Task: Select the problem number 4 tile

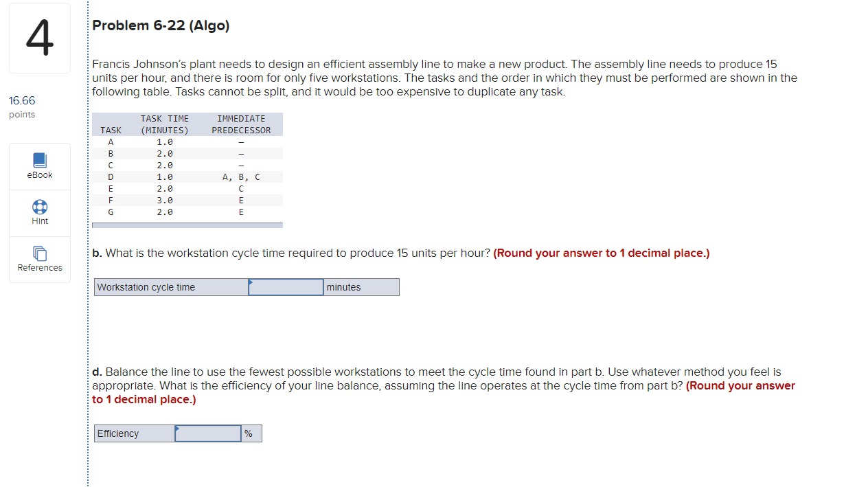Action: click(x=39, y=38)
